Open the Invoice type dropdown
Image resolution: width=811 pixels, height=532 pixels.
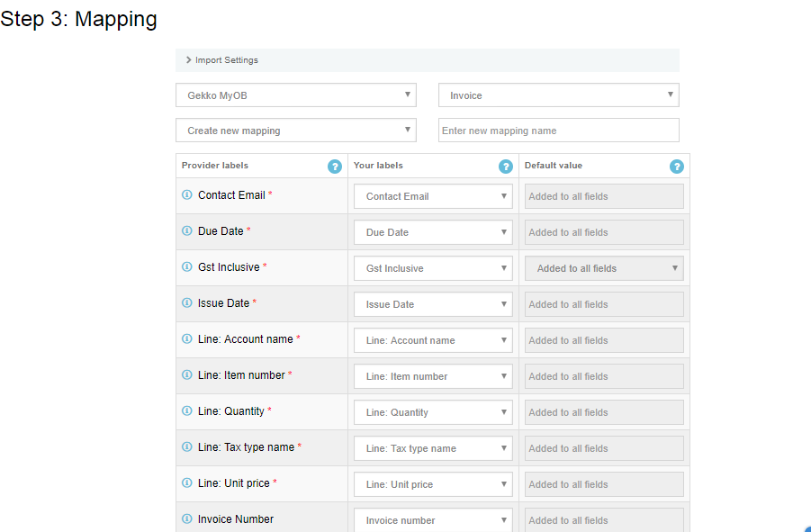click(559, 95)
